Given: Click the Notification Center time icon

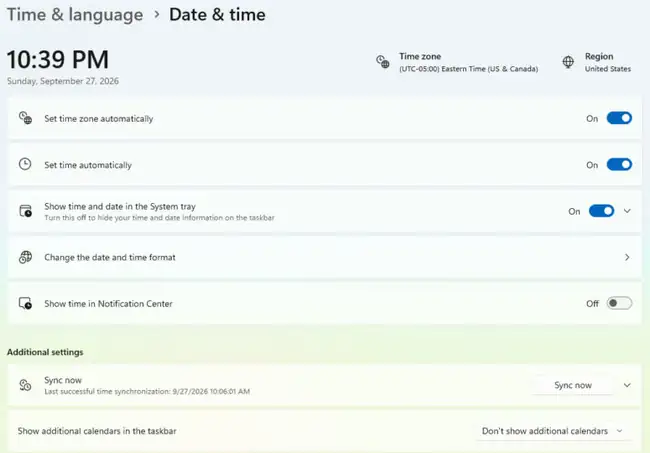Looking at the screenshot, I should (25, 303).
